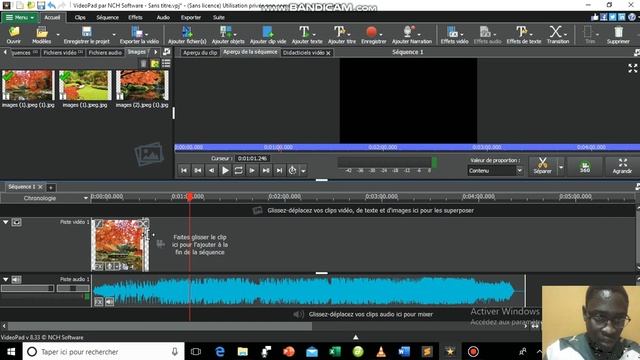Click the Windows Start button
This screenshot has height=360, width=640.
click(x=11, y=351)
